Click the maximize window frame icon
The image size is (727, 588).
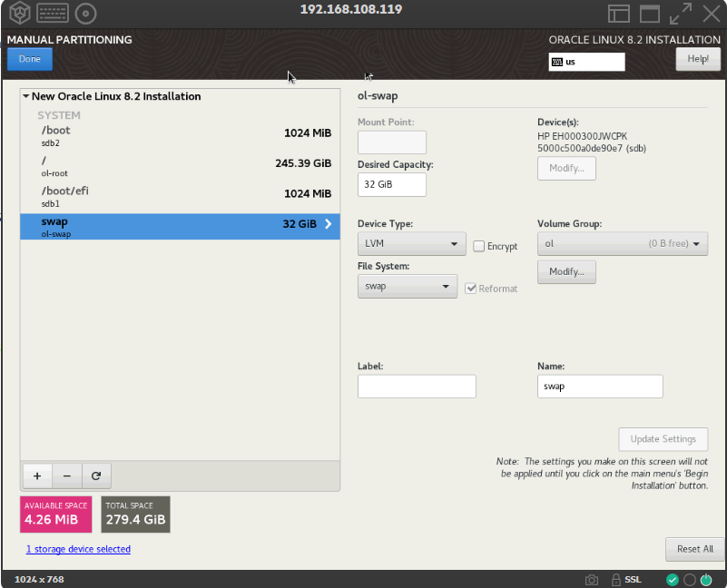pos(650,14)
